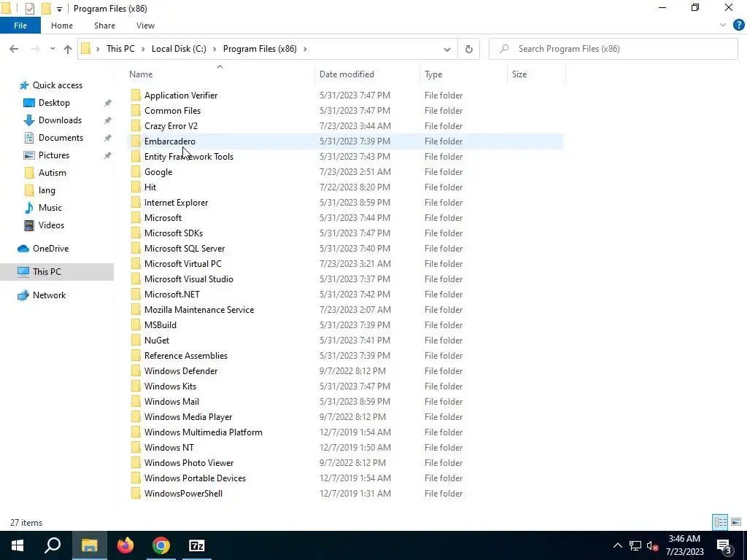This screenshot has width=747, height=560.
Task: Select Local Disk (C:) breadcrumb
Action: tap(179, 49)
